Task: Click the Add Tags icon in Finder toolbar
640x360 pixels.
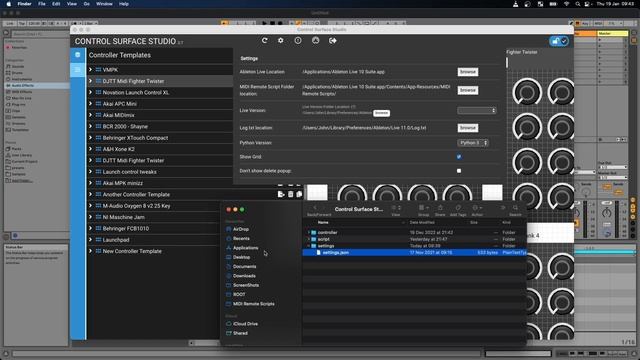Action: 458,208
